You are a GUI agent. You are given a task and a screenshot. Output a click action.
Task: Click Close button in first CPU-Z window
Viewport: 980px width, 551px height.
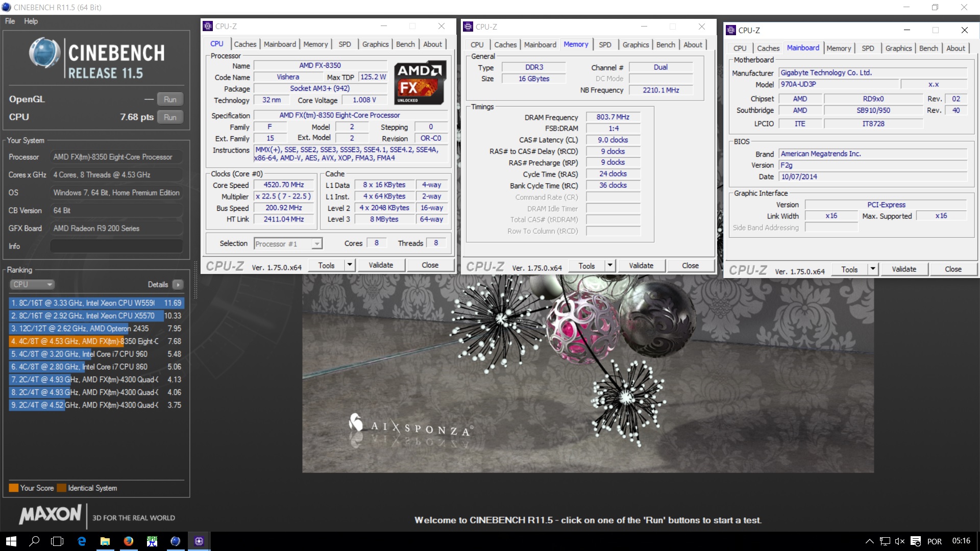click(430, 265)
